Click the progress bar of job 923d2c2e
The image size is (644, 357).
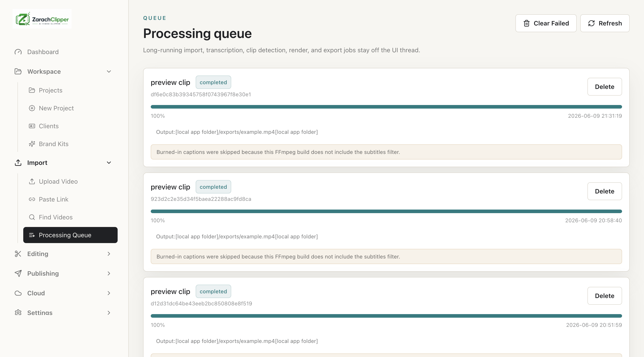point(386,211)
